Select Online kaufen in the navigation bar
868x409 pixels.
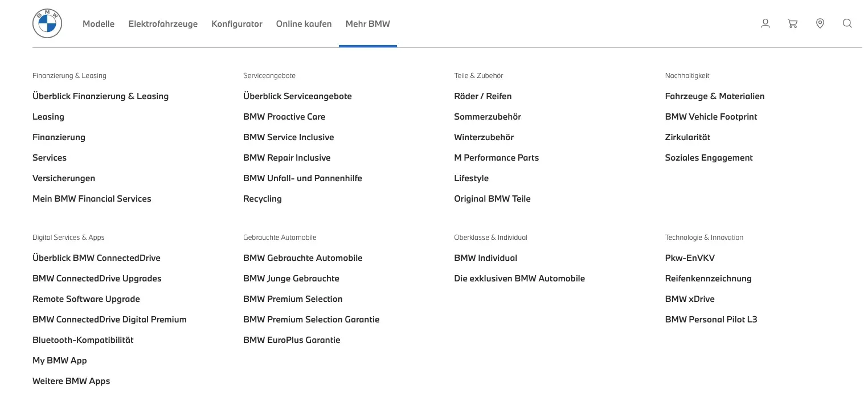click(x=304, y=24)
